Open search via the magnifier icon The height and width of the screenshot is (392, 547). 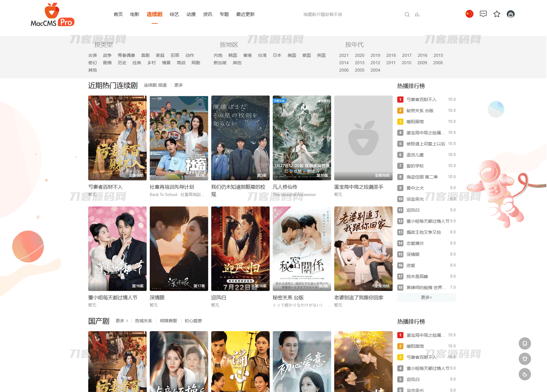(407, 14)
